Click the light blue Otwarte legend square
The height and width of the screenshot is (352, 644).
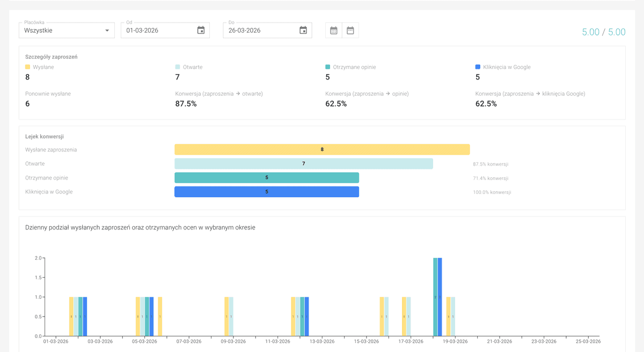(x=178, y=67)
